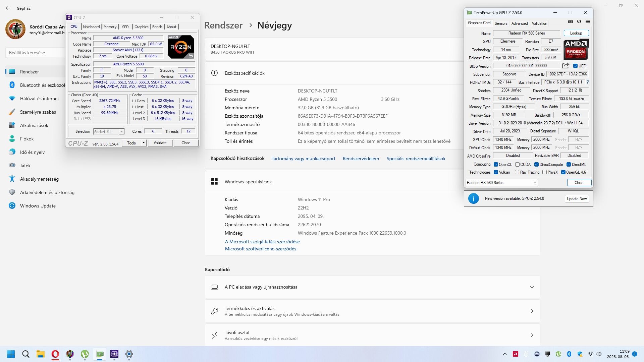Click the user profile avatar

(x=15, y=29)
